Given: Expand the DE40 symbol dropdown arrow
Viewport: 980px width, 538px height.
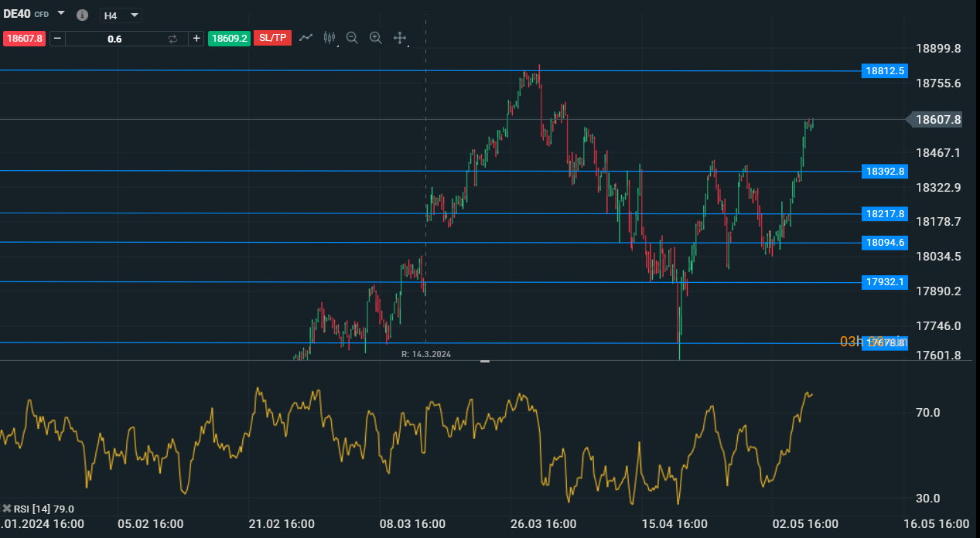Looking at the screenshot, I should pyautogui.click(x=61, y=14).
